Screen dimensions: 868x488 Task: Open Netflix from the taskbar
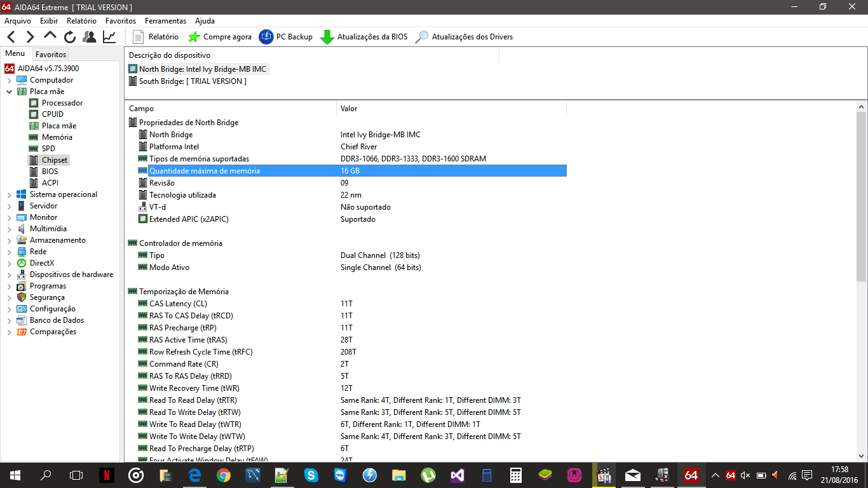coord(107,475)
